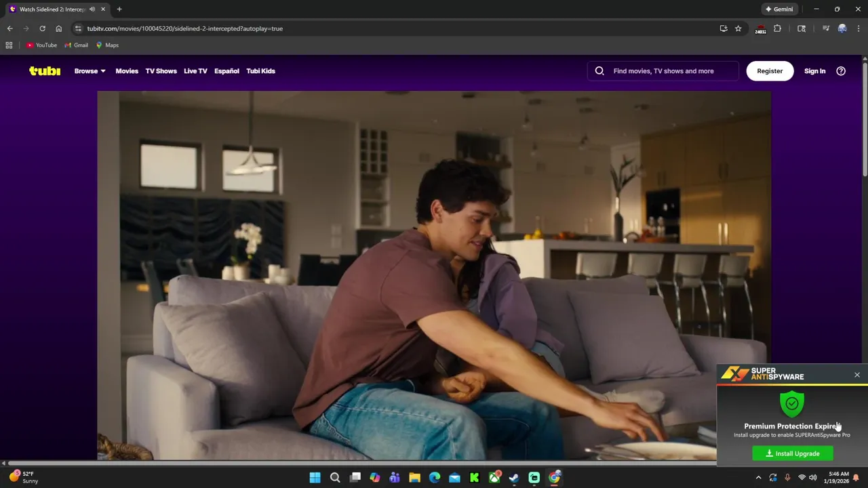Switch to Español content
The image size is (868, 488).
pos(226,70)
